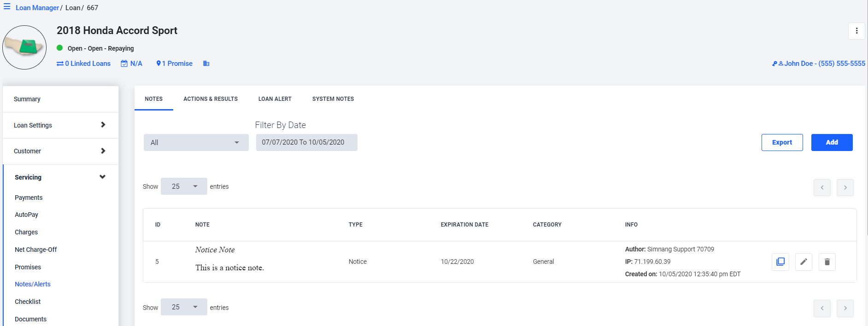This screenshot has height=326, width=868.
Task: Expand Customer sidebar section
Action: coord(60,151)
